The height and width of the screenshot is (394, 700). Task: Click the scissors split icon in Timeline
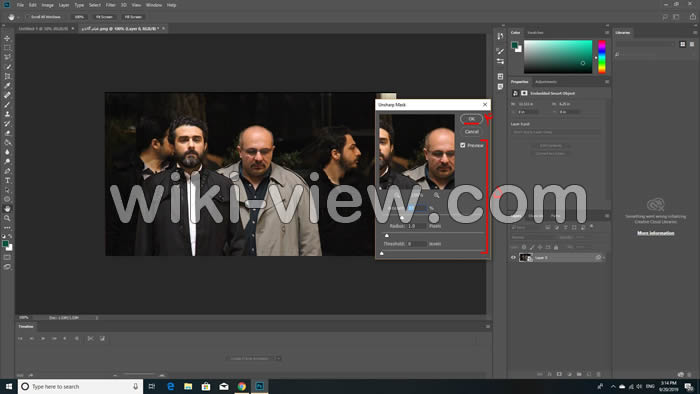click(x=91, y=339)
